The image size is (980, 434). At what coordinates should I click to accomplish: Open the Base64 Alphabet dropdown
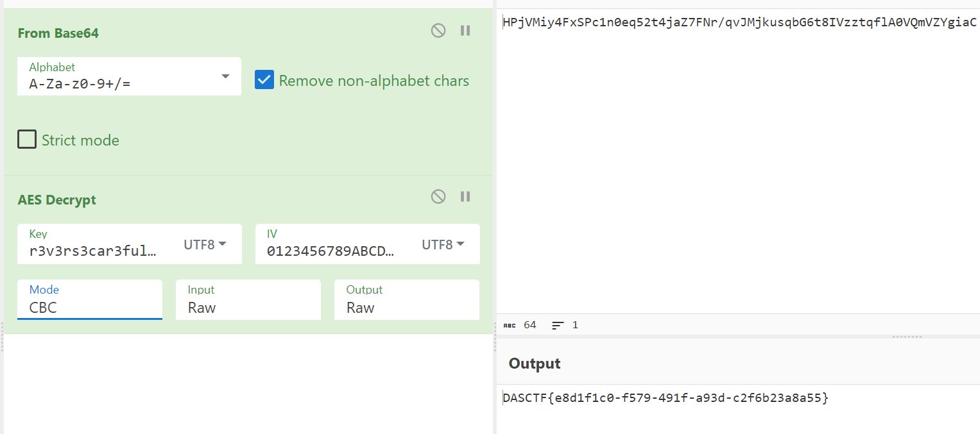click(x=225, y=76)
